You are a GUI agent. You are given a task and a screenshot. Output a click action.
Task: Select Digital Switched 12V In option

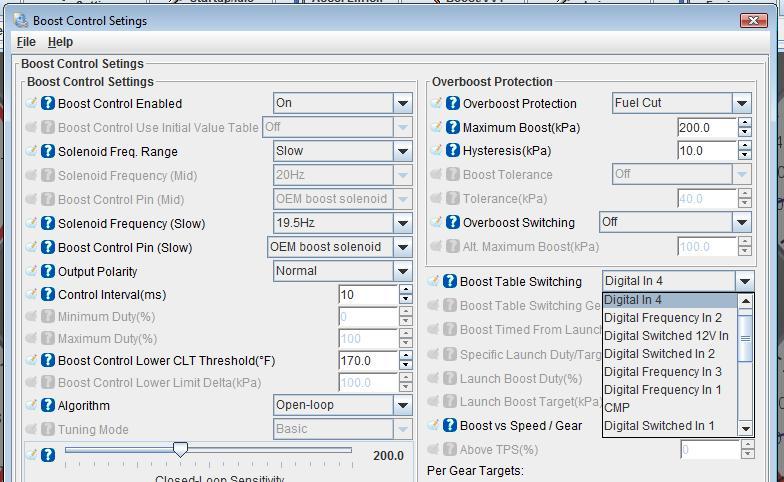tap(670, 336)
